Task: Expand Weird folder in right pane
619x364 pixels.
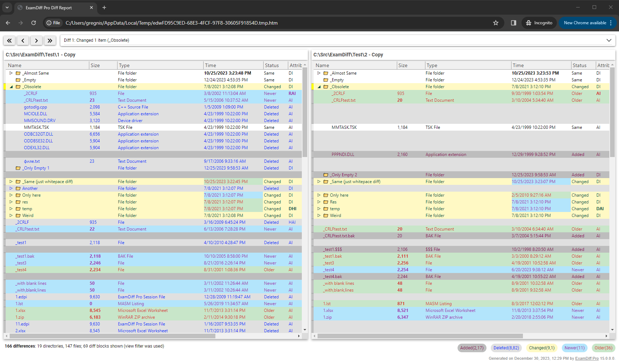Action: click(x=319, y=216)
